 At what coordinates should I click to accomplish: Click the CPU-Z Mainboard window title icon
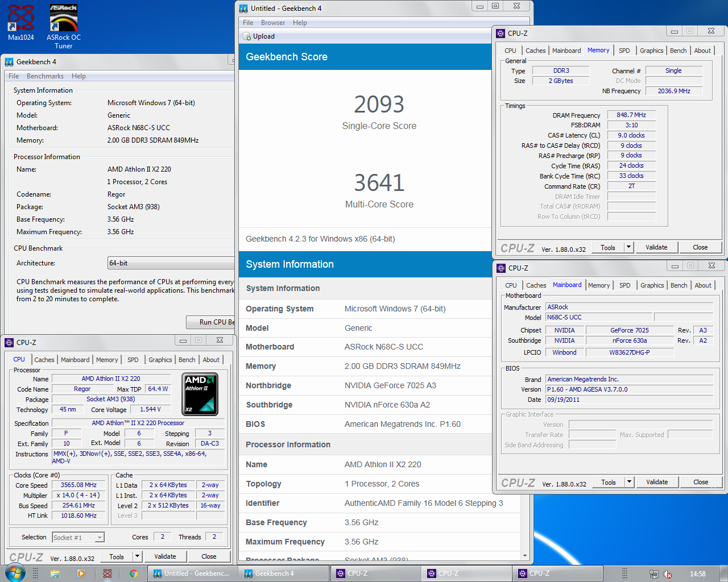pos(501,268)
